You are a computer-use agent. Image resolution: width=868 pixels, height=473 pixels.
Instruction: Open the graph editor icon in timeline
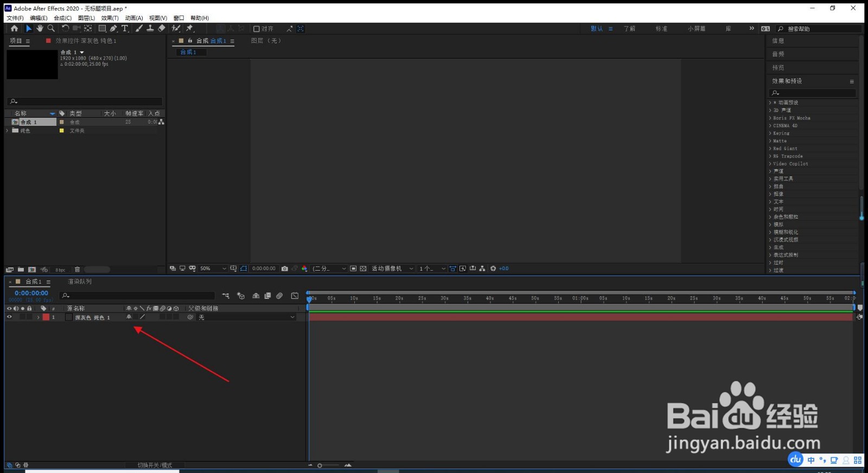pos(295,296)
